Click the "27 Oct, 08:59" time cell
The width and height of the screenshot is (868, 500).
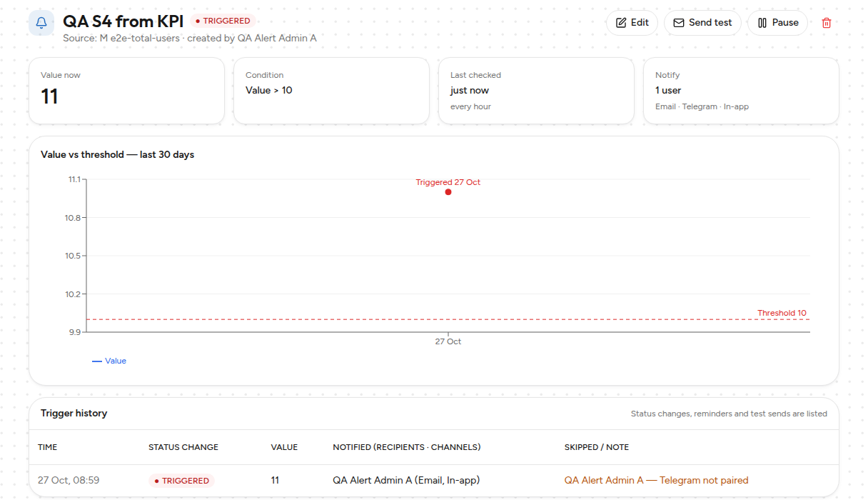coord(69,480)
